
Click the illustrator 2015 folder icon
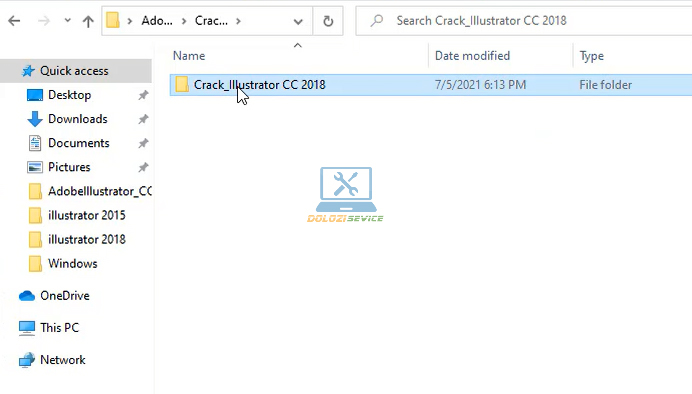pos(35,215)
